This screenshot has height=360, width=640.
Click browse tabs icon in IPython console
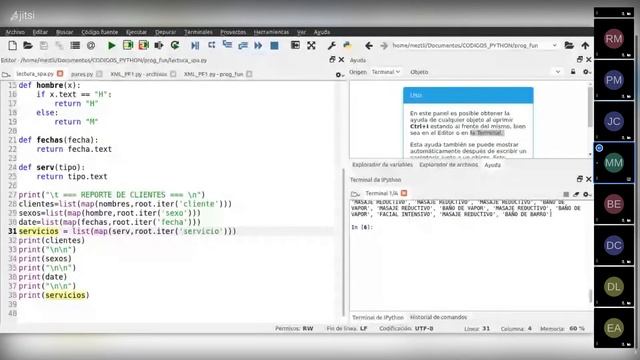355,194
